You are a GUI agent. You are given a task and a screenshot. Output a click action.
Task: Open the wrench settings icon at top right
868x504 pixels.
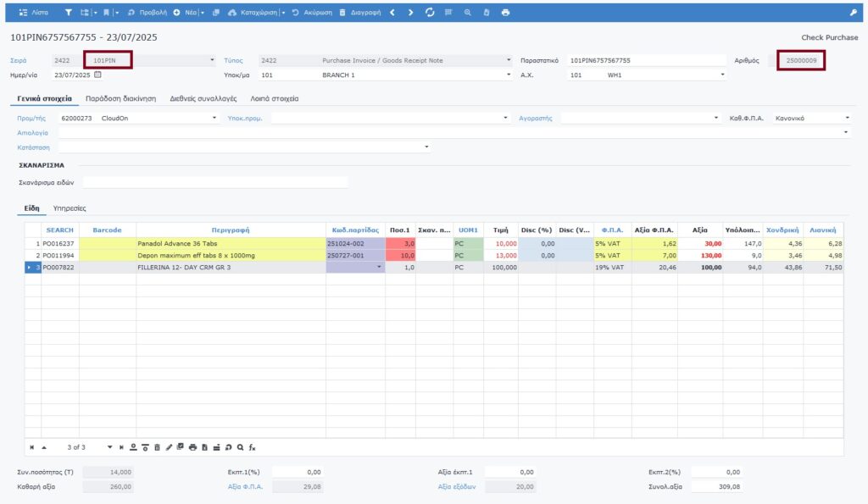(x=853, y=13)
